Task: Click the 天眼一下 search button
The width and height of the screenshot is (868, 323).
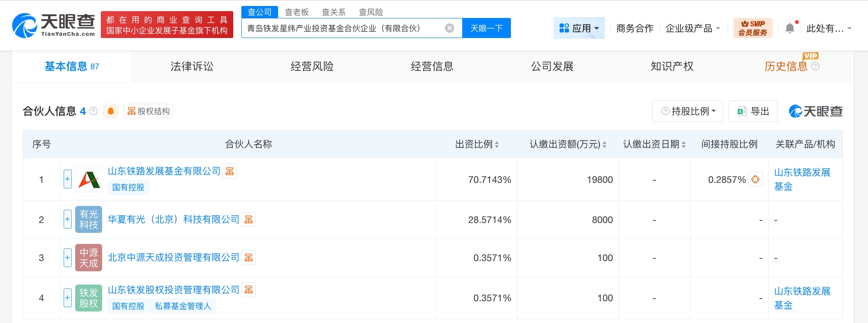Action: click(x=486, y=28)
